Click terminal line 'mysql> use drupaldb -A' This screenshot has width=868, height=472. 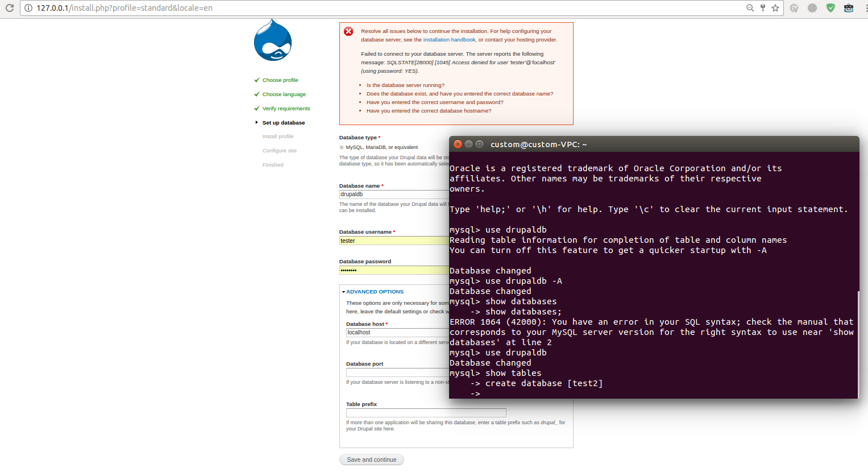tap(506, 281)
